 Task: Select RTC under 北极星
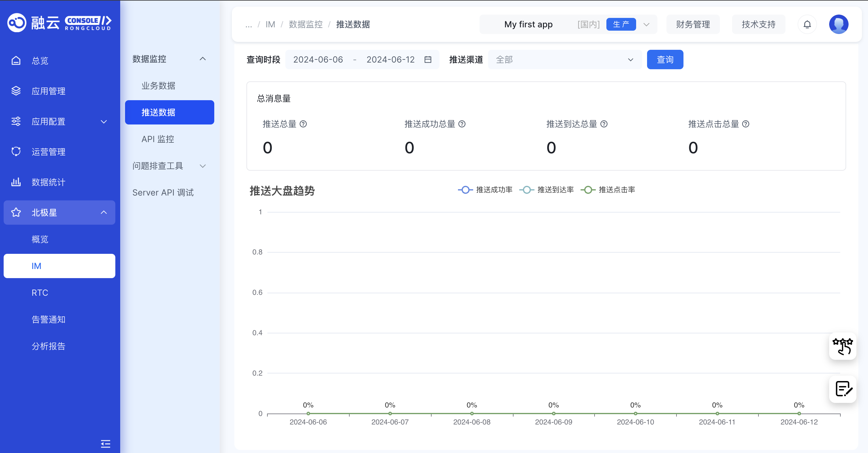[x=59, y=293]
